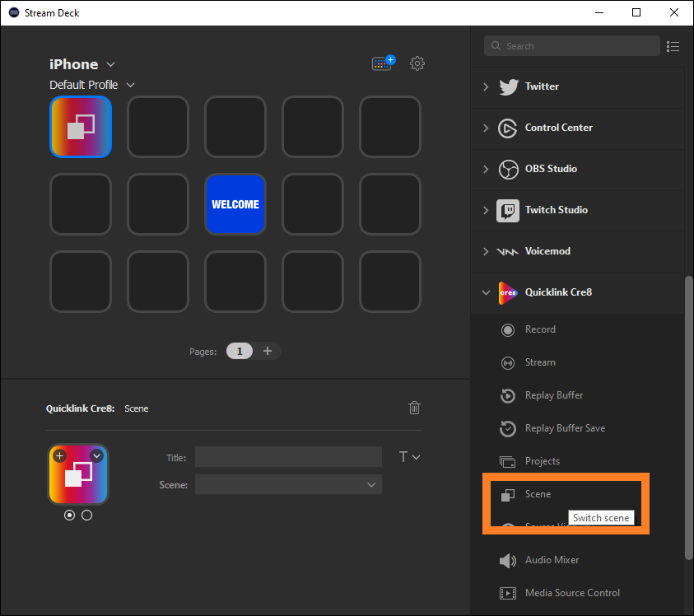Minimize the Stream Deck window

[x=599, y=12]
